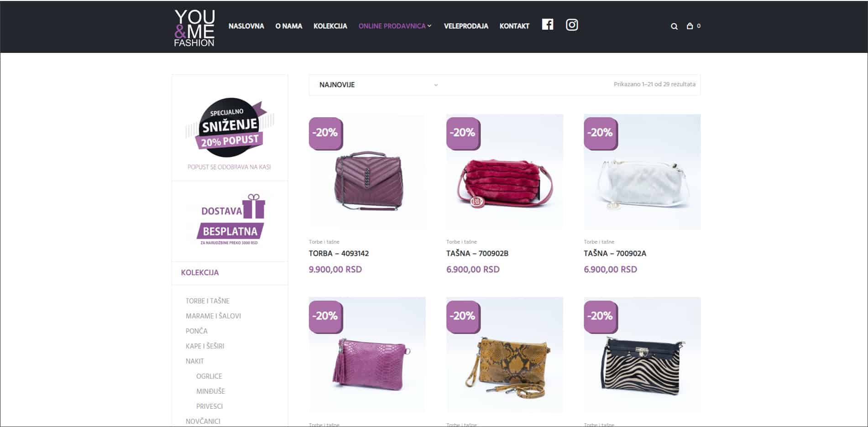
Task: View the zebra print bag thumbnail
Action: [x=642, y=354]
